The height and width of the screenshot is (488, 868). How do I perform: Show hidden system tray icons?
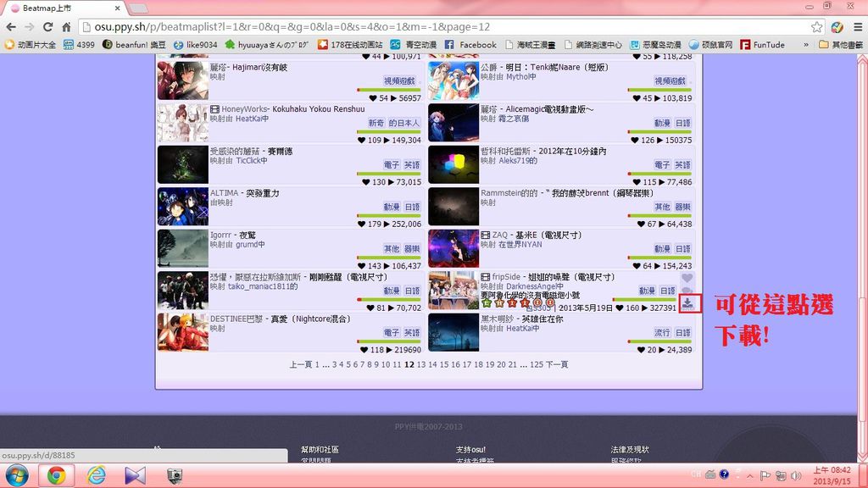tap(749, 476)
